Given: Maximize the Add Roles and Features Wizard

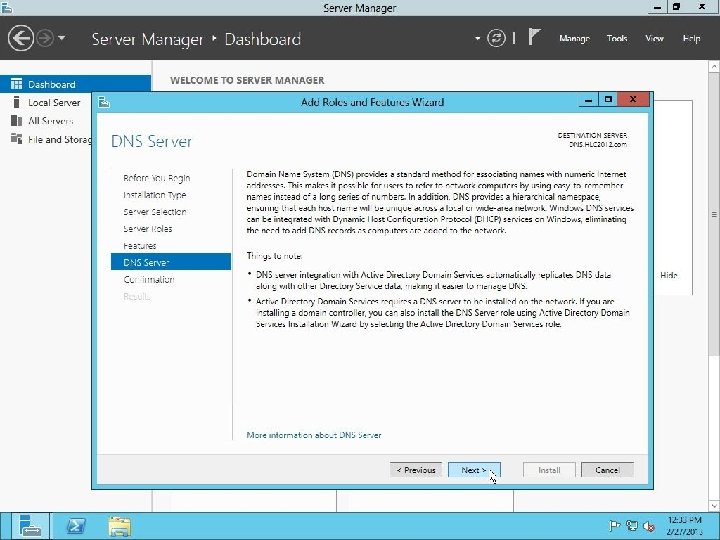Looking at the screenshot, I should tap(608, 100).
